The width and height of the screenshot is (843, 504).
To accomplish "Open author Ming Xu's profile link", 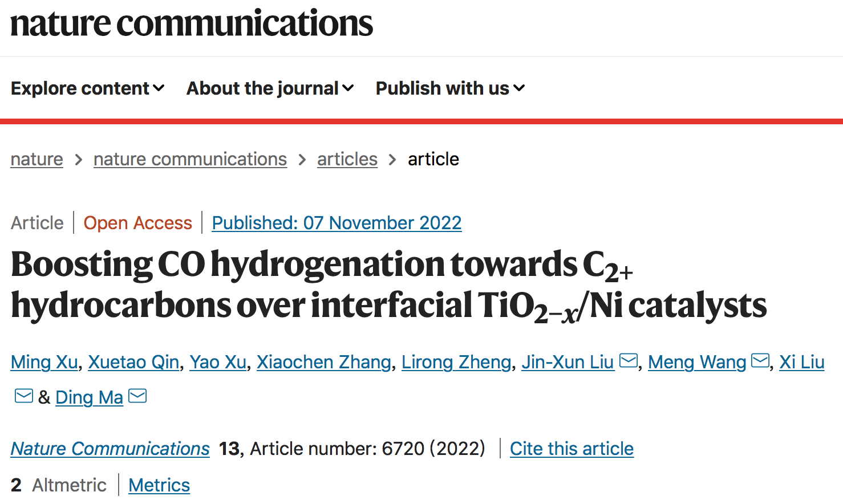I will (x=44, y=362).
